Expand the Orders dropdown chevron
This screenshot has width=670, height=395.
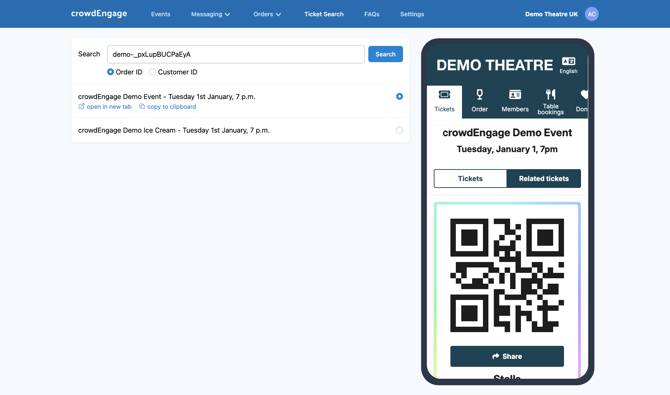click(x=278, y=15)
